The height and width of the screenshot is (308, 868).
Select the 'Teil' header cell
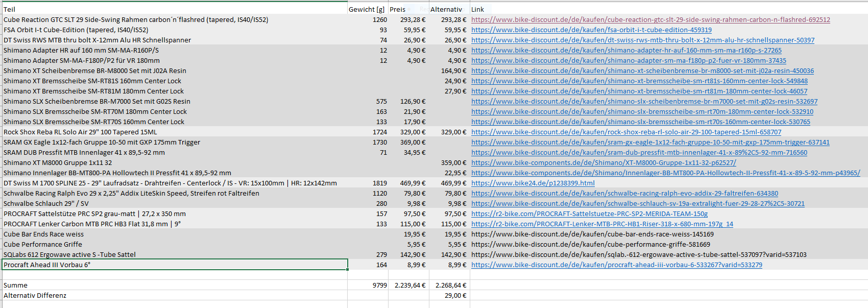pos(175,9)
